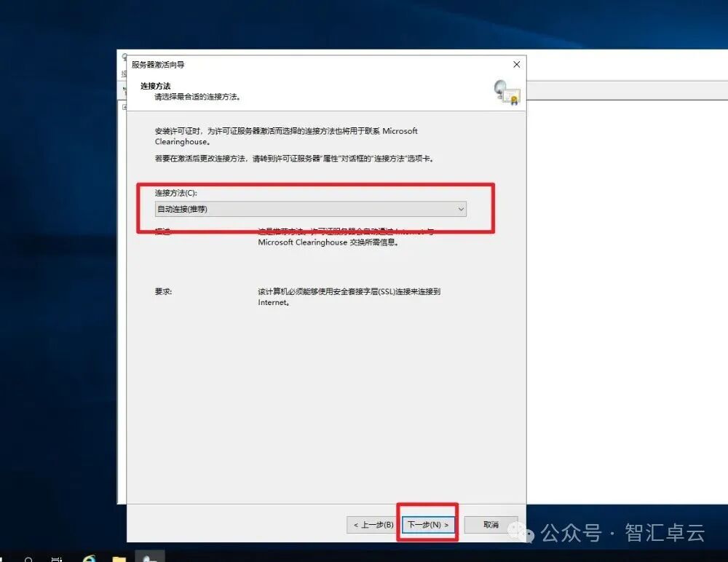728x562 pixels.
Task: Go back using the 上一步(B) button
Action: [x=373, y=524]
